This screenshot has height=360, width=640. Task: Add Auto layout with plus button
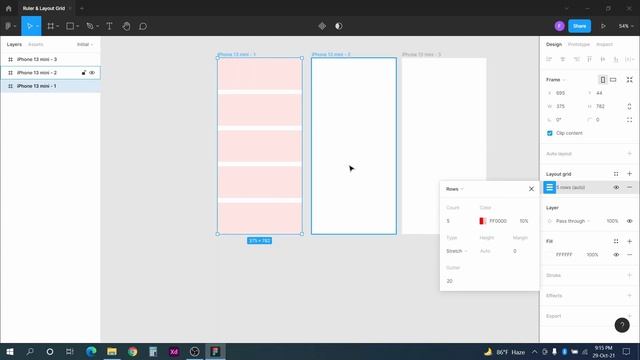[629, 153]
